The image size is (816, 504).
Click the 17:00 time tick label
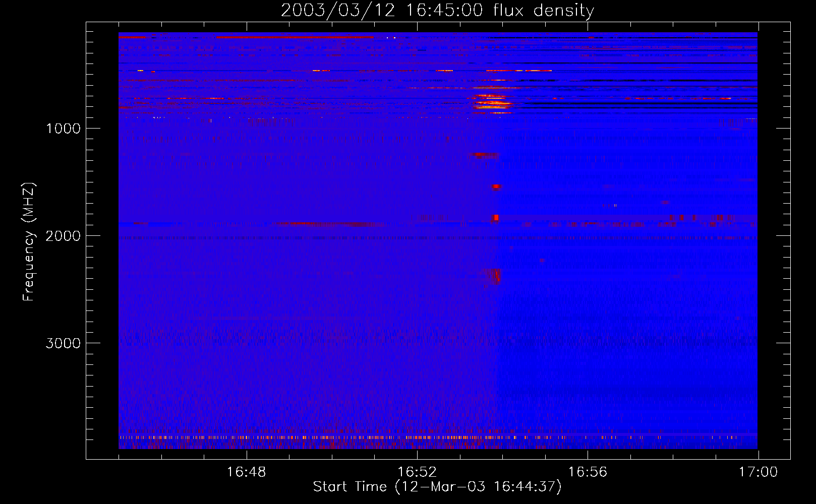(x=758, y=472)
